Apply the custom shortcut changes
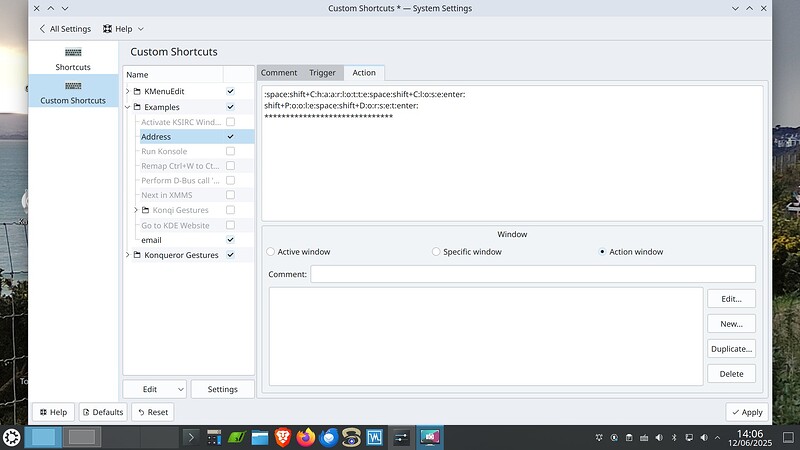Viewport: 800px width, 450px height. [x=747, y=412]
